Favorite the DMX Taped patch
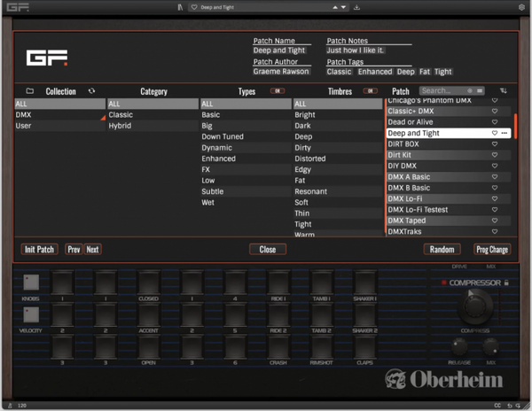Image resolution: width=532 pixels, height=411 pixels. pos(495,221)
